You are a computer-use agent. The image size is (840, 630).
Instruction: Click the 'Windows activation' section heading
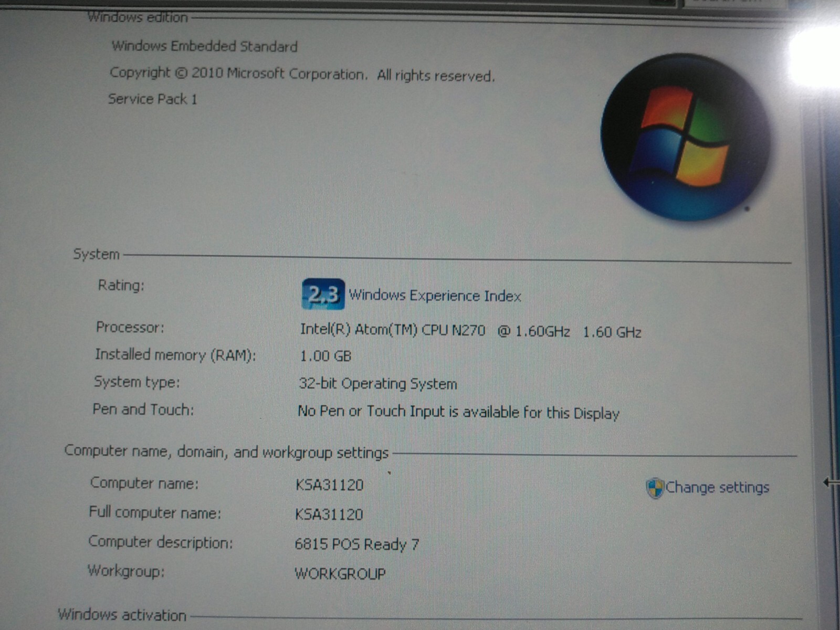122,614
